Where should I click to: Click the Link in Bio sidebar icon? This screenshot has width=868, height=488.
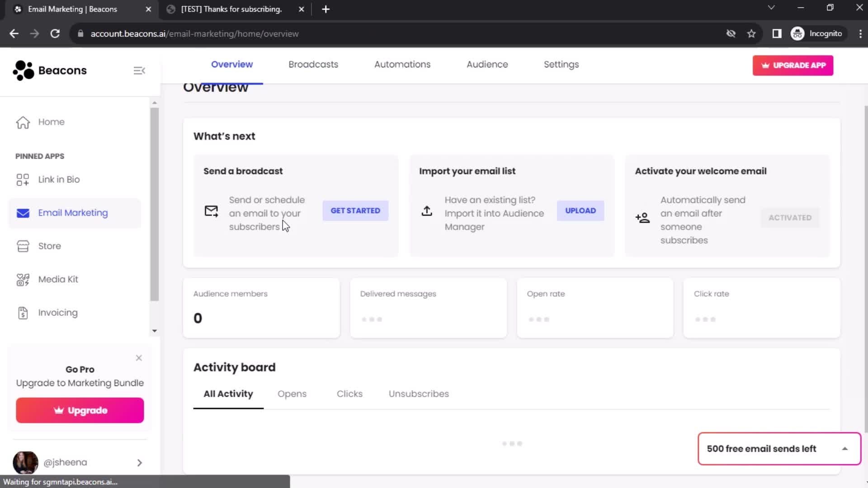click(22, 179)
